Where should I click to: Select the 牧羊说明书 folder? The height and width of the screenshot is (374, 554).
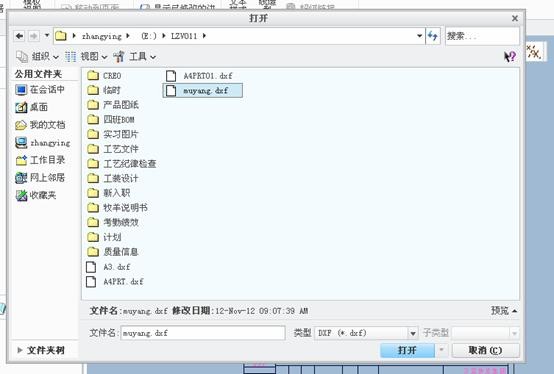point(118,208)
